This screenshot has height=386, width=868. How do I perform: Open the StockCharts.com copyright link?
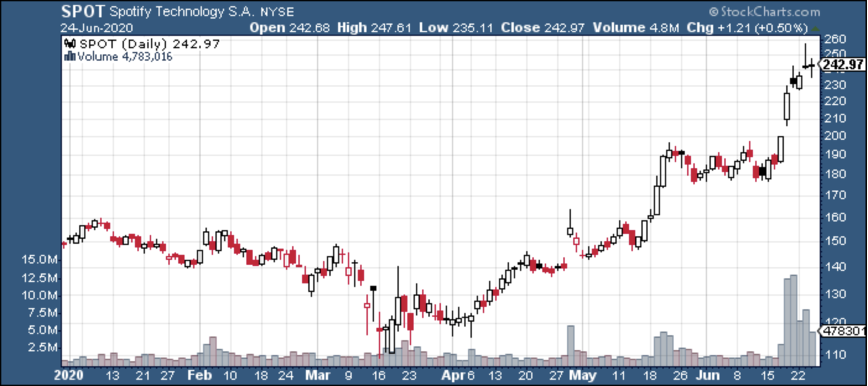[x=764, y=12]
